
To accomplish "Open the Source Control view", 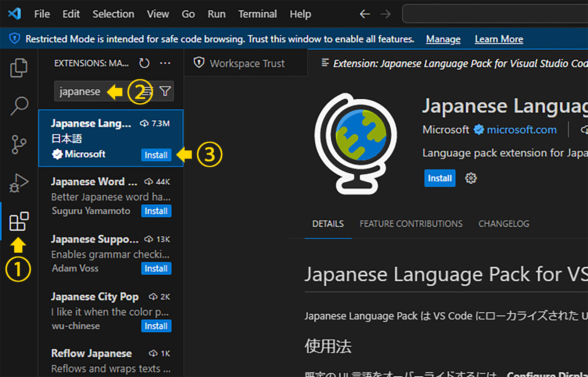I will [19, 144].
